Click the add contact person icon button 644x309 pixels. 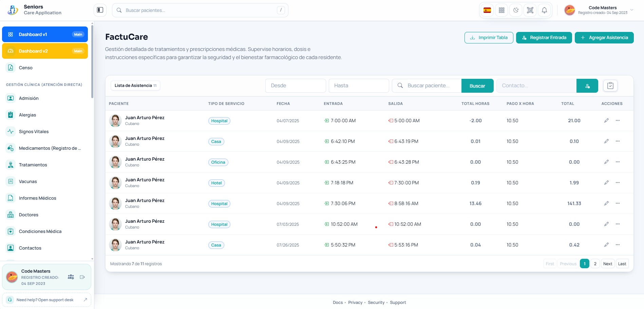point(587,86)
